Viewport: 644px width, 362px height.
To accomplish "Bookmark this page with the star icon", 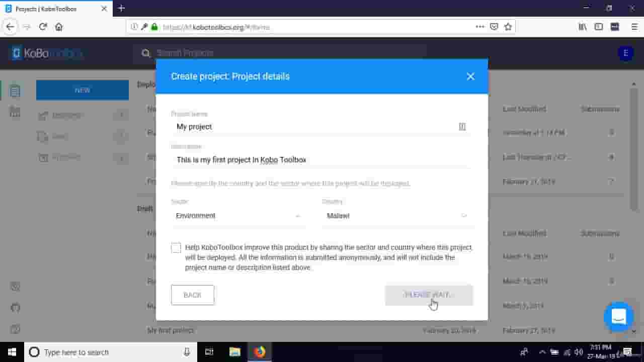I will (508, 27).
